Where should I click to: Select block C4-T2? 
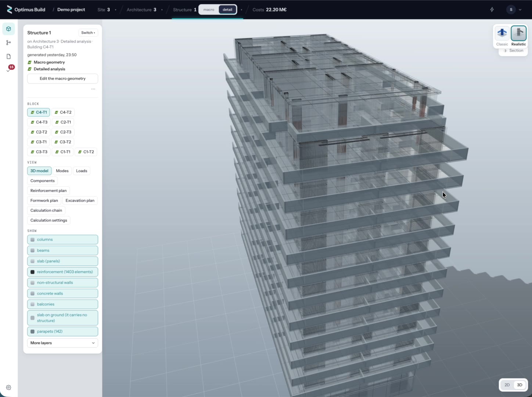(x=63, y=112)
